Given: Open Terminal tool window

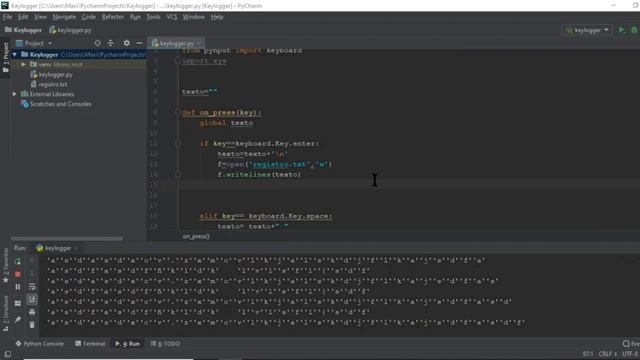Looking at the screenshot, I should coord(90,344).
